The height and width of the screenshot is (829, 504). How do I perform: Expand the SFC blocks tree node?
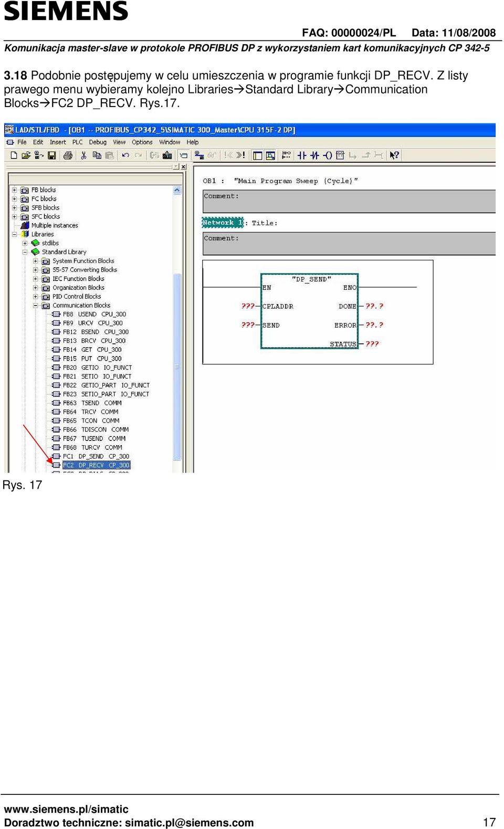(x=14, y=216)
